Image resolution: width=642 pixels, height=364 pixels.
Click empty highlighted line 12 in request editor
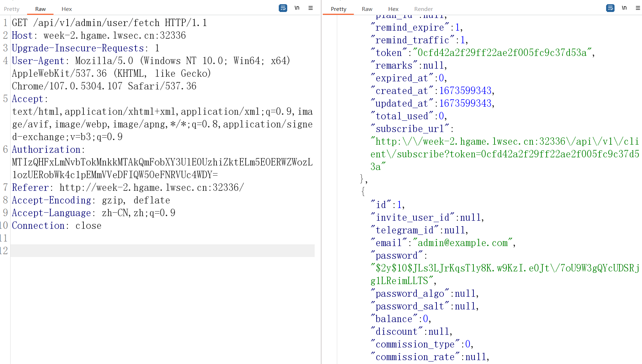pyautogui.click(x=162, y=251)
